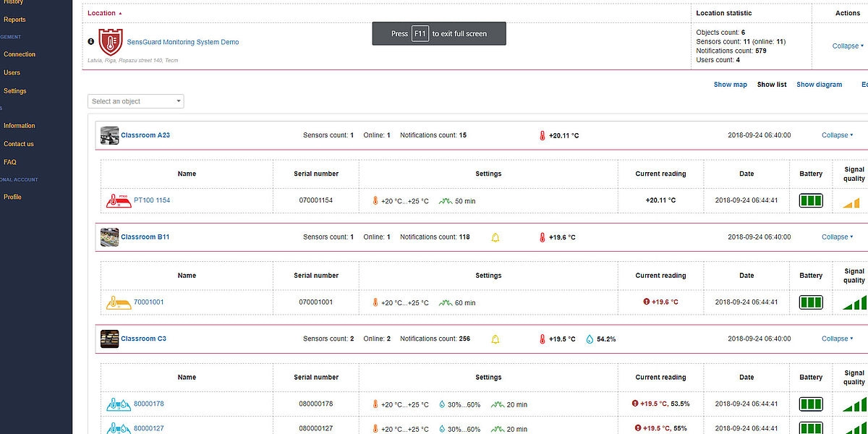Image resolution: width=868 pixels, height=434 pixels.
Task: Collapse the Classroom B11 section
Action: point(838,237)
